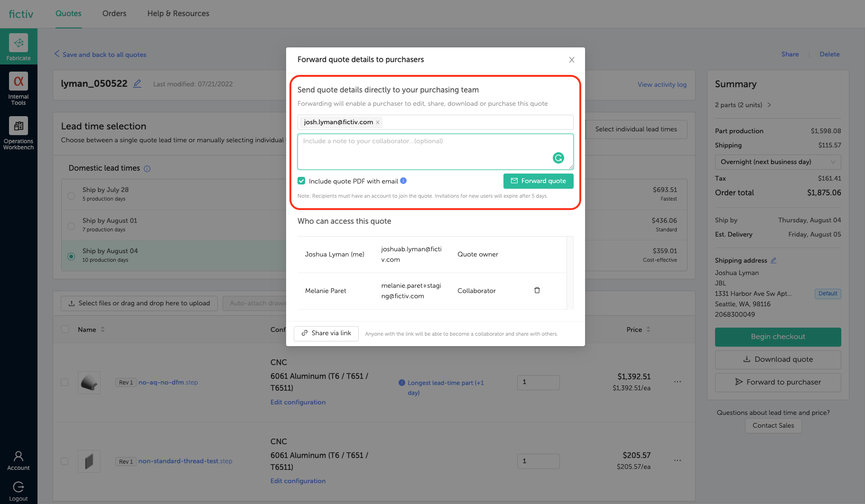Click the note to collaborator text area
This screenshot has width=865, height=504.
click(435, 152)
